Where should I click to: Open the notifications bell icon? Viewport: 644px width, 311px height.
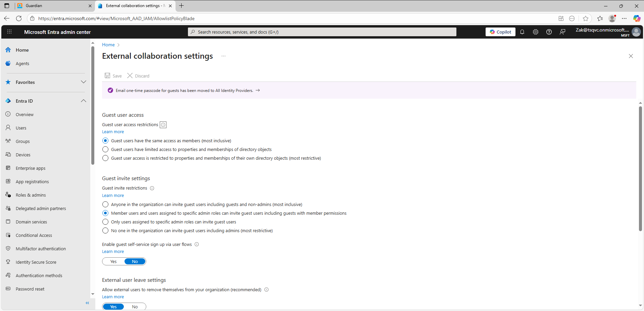(522, 32)
